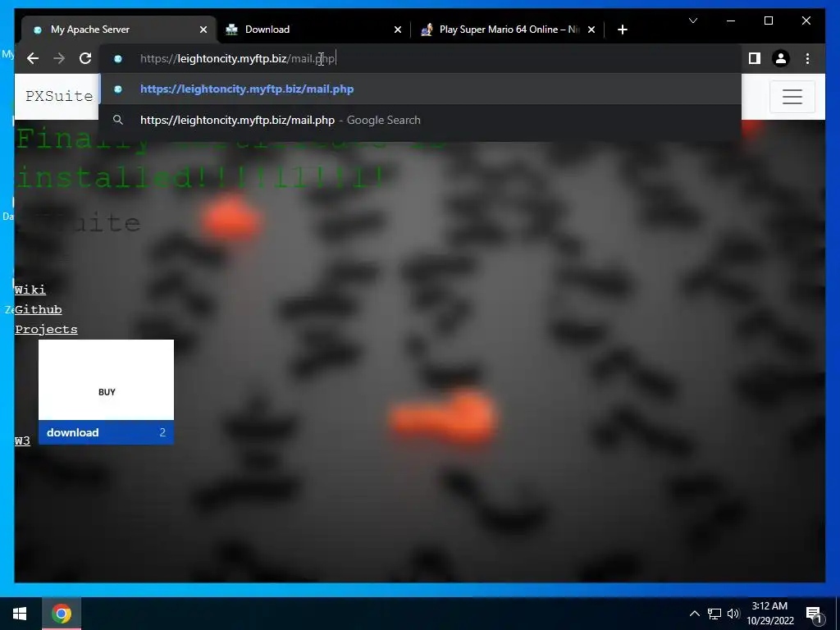Screen dimensions: 840x630
Task: Open the volume speaker tray icon
Action: click(x=733, y=614)
